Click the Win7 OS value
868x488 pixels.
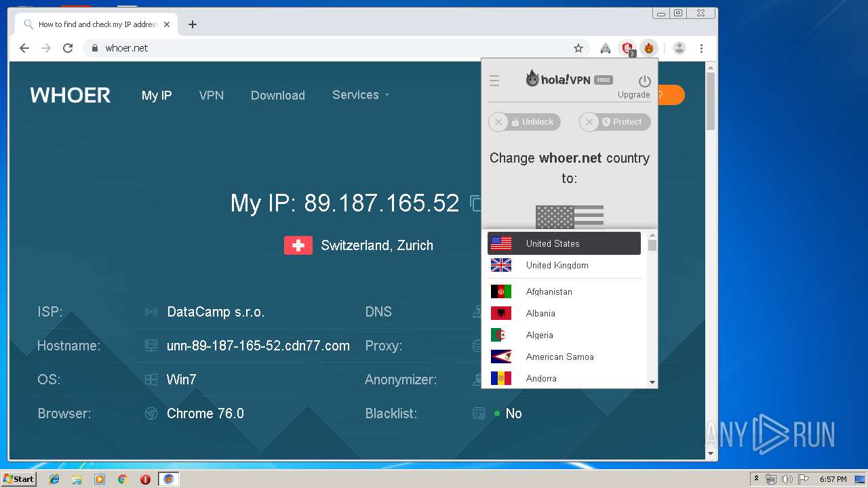coord(182,380)
